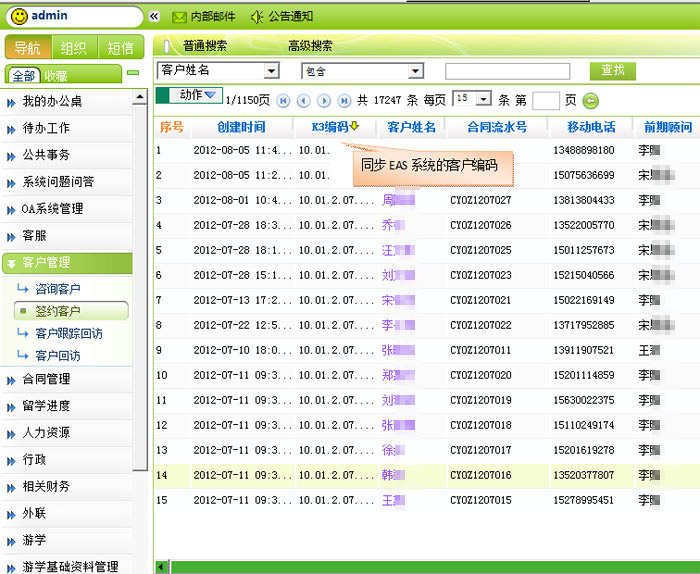Switch to 普通搜索 tab
This screenshot has width=700, height=574.
(x=205, y=46)
